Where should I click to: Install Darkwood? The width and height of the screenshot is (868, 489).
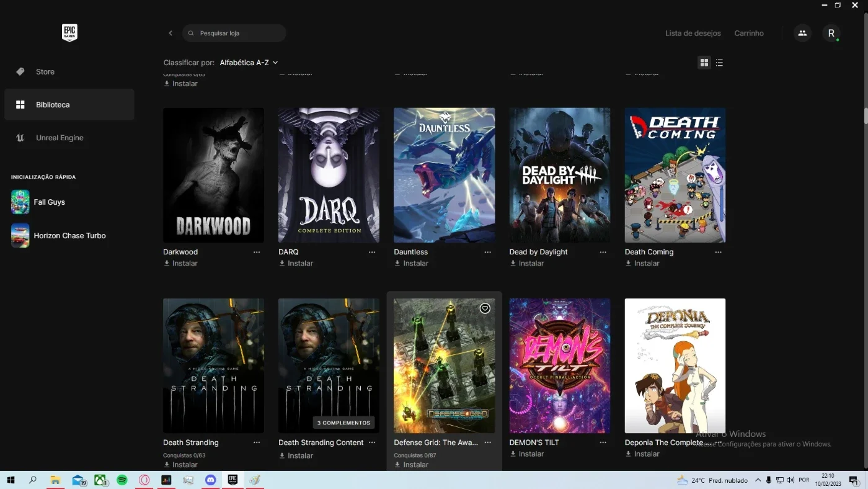pos(180,263)
